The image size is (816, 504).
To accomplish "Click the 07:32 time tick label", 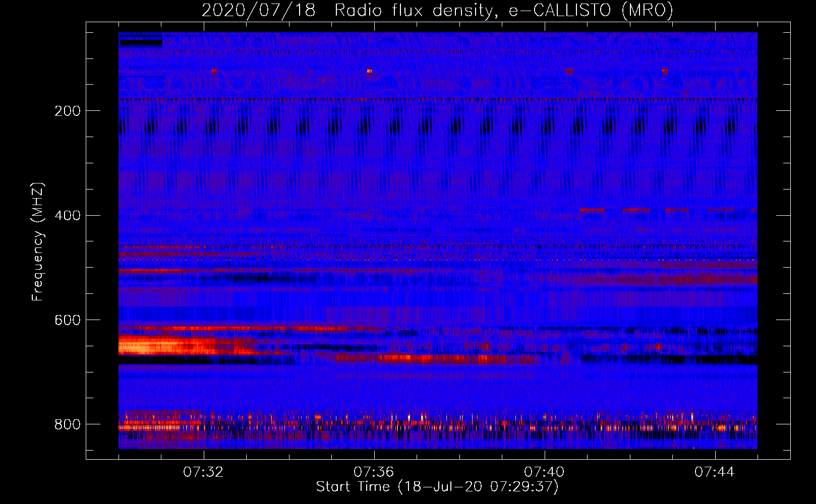I will click(x=203, y=472).
